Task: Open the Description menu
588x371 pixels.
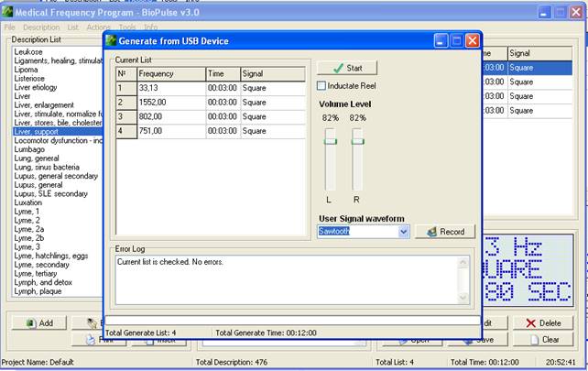Action: tap(41, 27)
